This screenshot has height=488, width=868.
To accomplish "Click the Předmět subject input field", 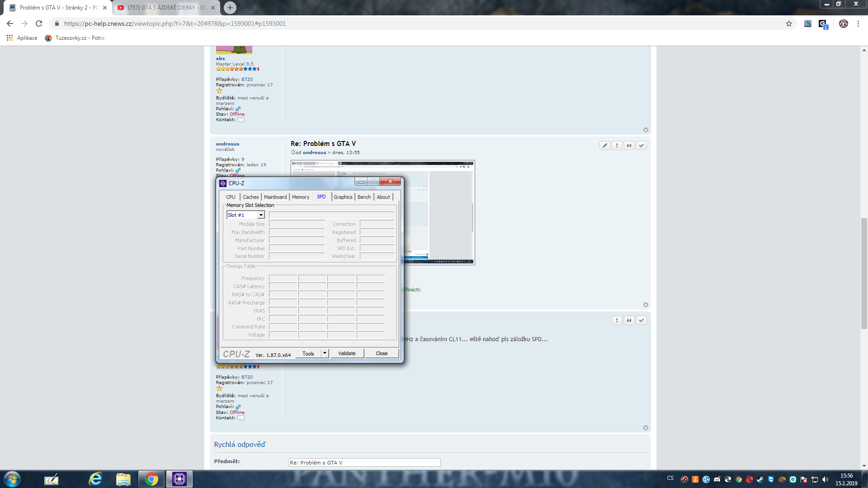I will click(364, 463).
